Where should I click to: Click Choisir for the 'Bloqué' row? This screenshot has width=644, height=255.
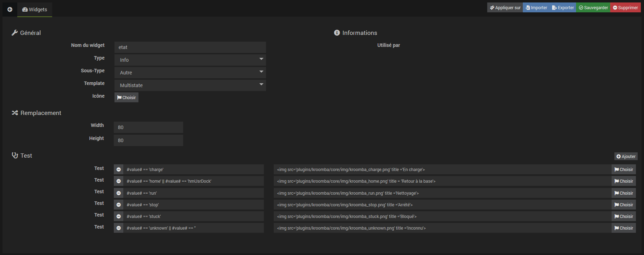[x=624, y=217]
